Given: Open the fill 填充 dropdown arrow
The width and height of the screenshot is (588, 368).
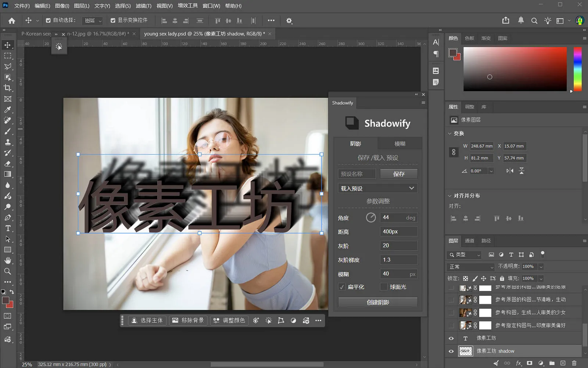Looking at the screenshot, I should [x=541, y=278].
